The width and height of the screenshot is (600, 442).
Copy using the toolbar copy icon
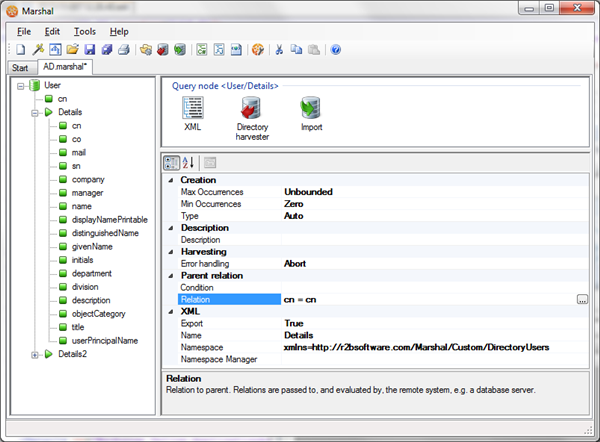[x=296, y=49]
